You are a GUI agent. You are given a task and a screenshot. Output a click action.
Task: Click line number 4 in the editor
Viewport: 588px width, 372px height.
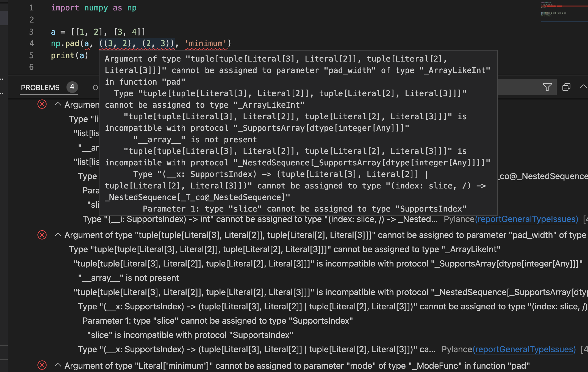[31, 43]
